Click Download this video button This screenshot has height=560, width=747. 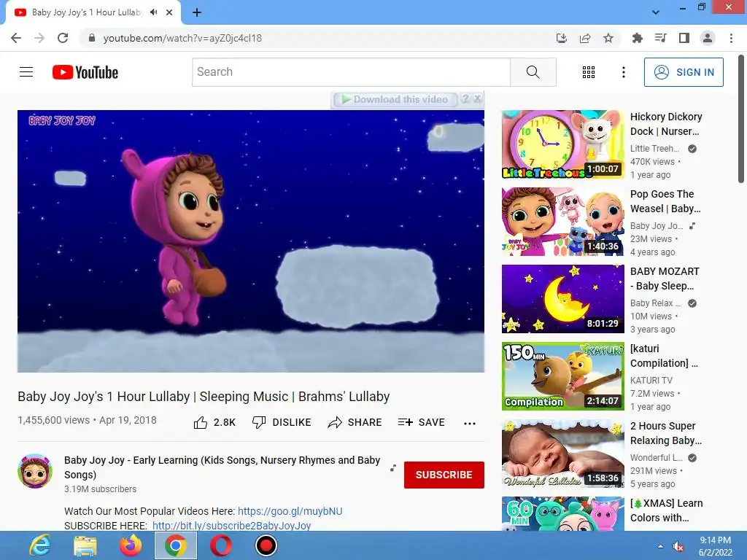(395, 99)
